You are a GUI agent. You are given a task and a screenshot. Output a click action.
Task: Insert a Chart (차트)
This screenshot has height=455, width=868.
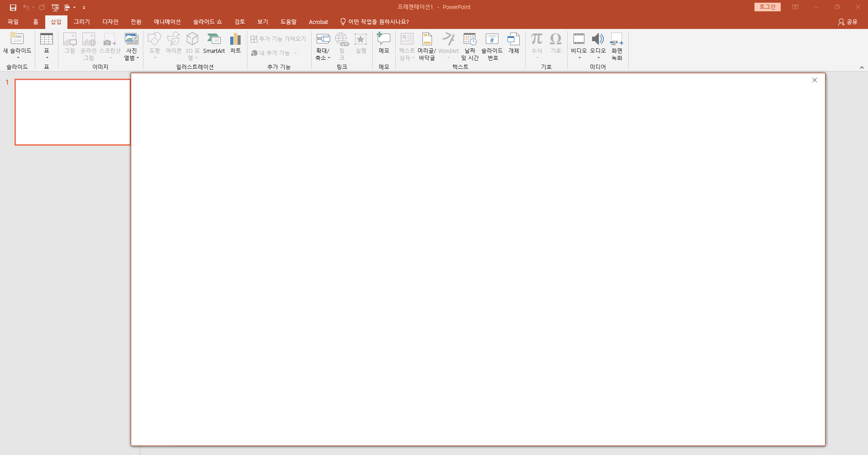[235, 43]
